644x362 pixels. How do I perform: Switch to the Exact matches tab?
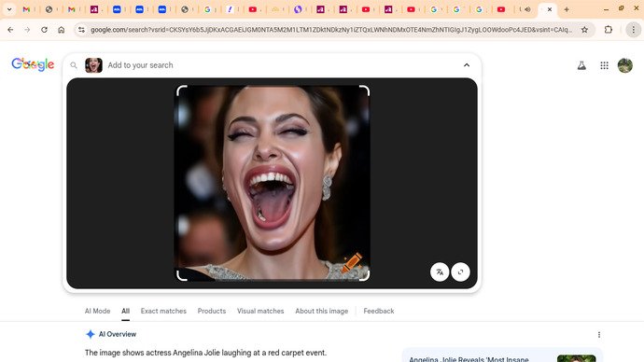coord(163,311)
